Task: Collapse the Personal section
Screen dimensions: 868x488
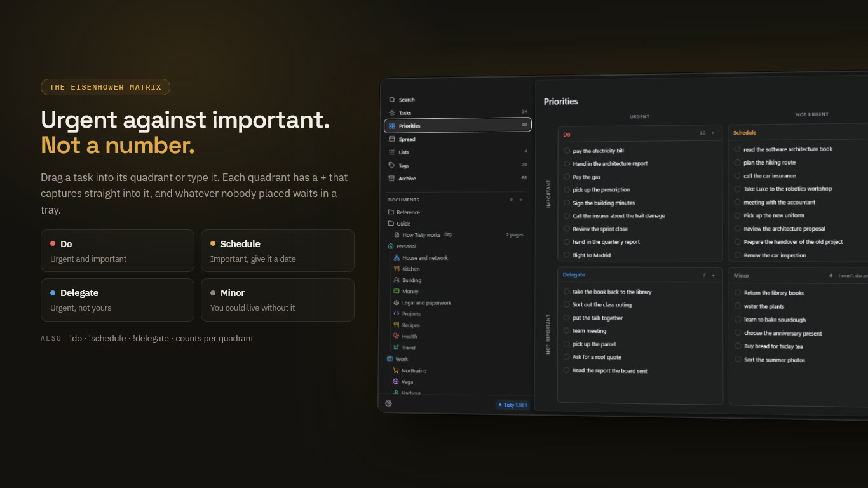Action: click(x=402, y=247)
